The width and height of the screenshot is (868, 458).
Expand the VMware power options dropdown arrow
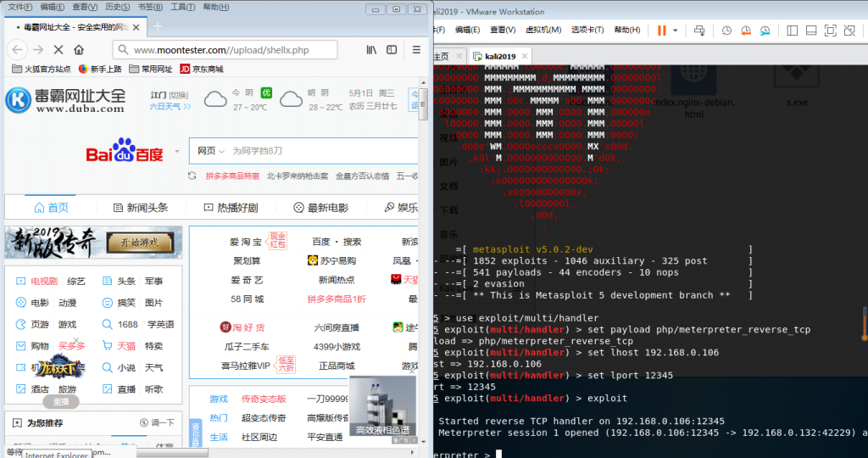[676, 31]
